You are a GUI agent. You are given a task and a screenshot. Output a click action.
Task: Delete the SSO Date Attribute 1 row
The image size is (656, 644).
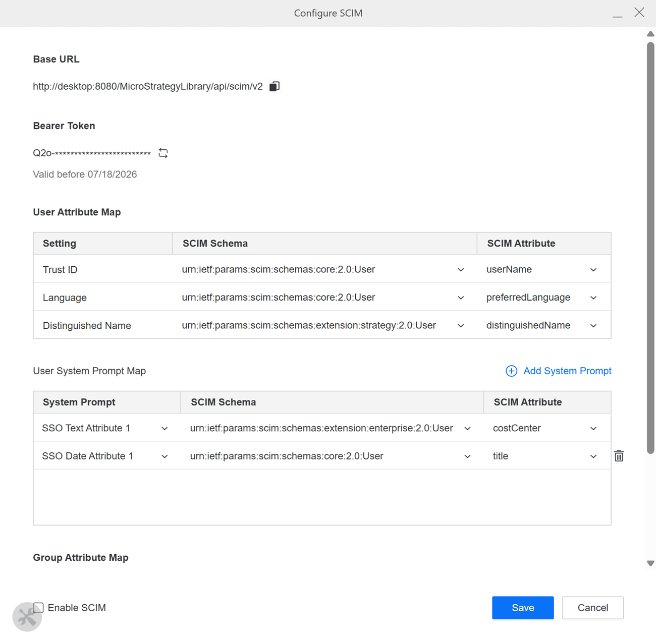(619, 456)
